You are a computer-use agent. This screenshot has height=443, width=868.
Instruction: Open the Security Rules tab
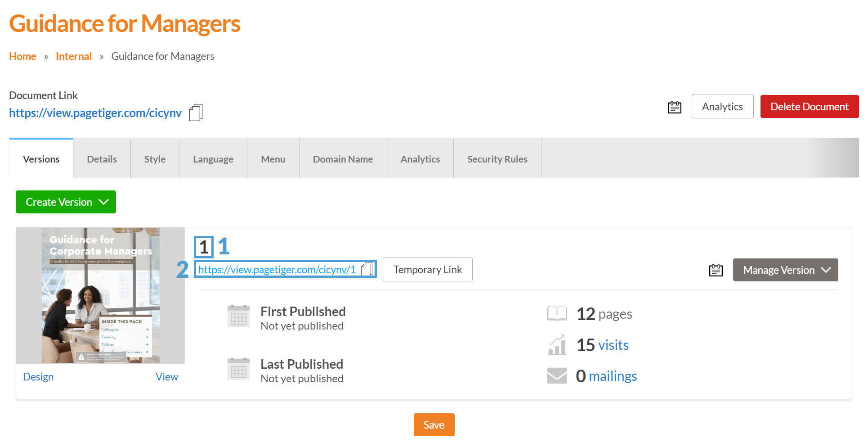coord(497,159)
